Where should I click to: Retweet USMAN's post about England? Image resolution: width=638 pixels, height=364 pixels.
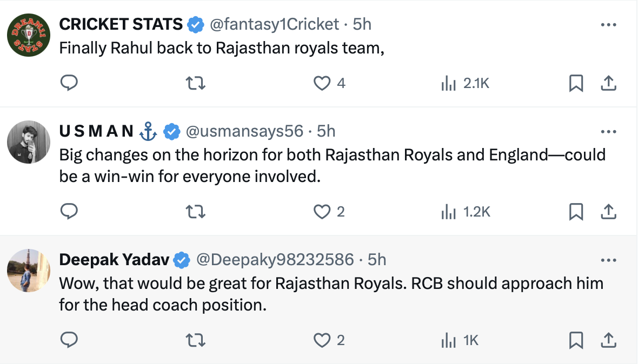click(195, 212)
